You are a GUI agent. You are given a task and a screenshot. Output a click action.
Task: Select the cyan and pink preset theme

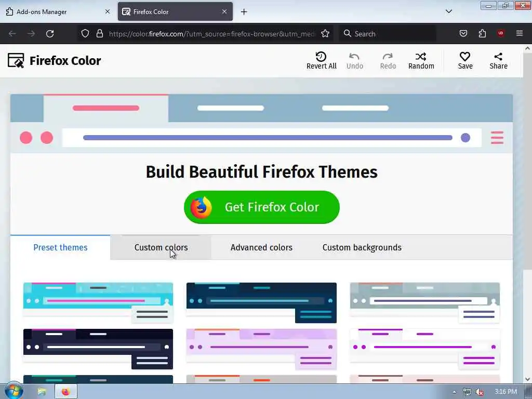click(x=98, y=303)
